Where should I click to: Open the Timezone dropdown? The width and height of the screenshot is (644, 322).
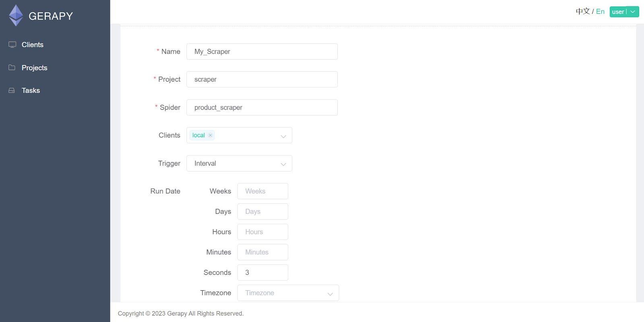click(288, 293)
